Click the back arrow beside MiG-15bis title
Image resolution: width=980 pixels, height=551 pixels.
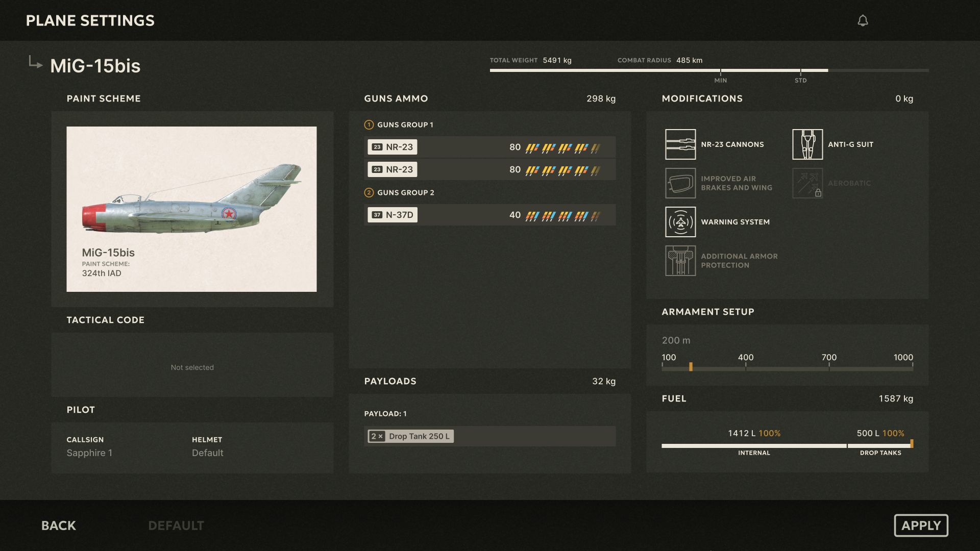tap(35, 63)
